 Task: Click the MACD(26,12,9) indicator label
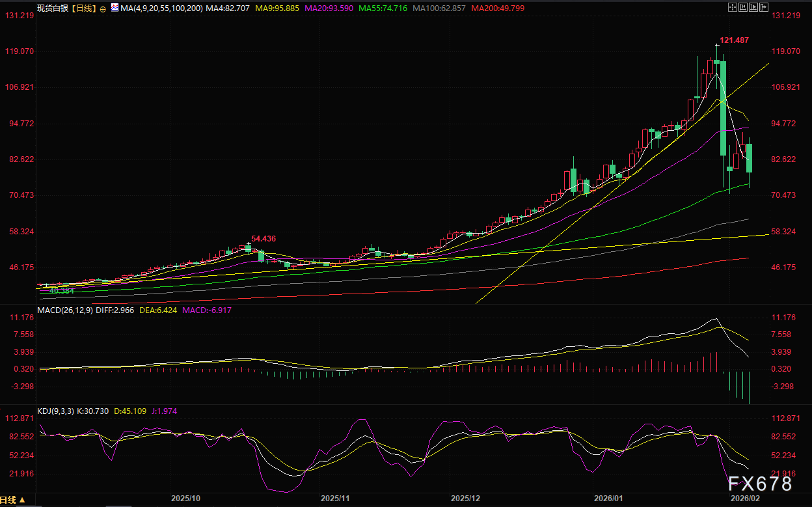pos(64,310)
